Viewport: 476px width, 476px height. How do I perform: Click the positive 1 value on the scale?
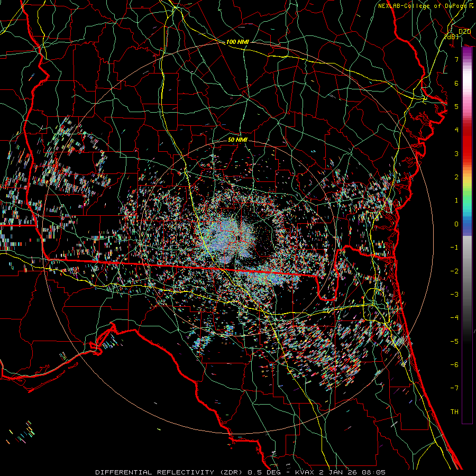click(456, 200)
